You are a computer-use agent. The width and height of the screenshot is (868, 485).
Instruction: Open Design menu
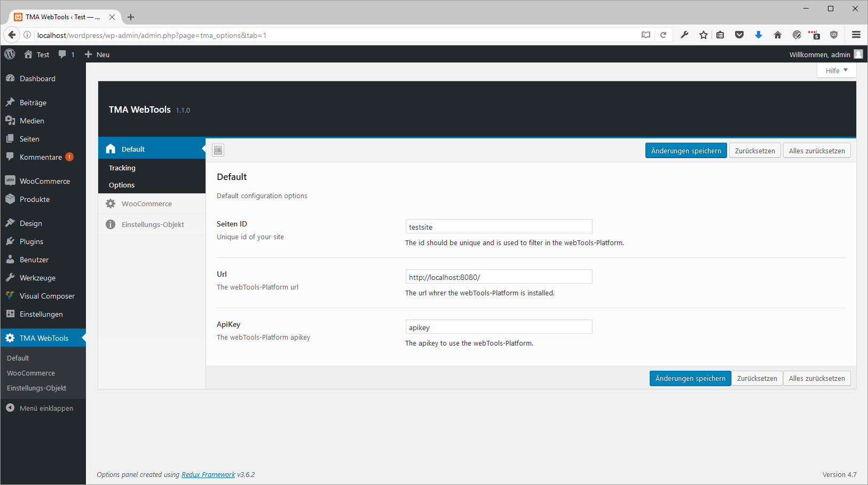[x=43, y=223]
